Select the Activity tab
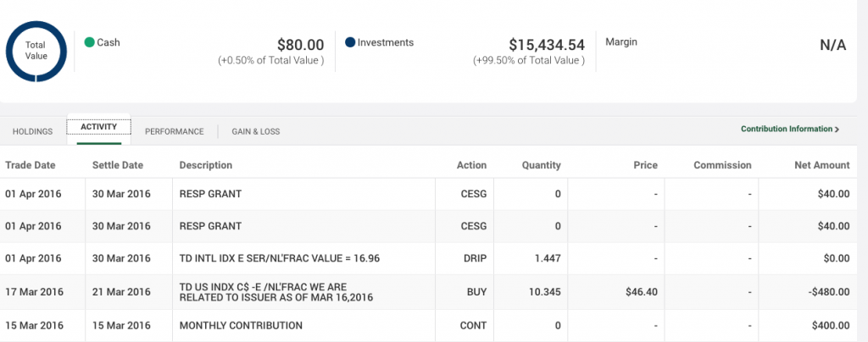This screenshot has width=868, height=342. coord(98,127)
